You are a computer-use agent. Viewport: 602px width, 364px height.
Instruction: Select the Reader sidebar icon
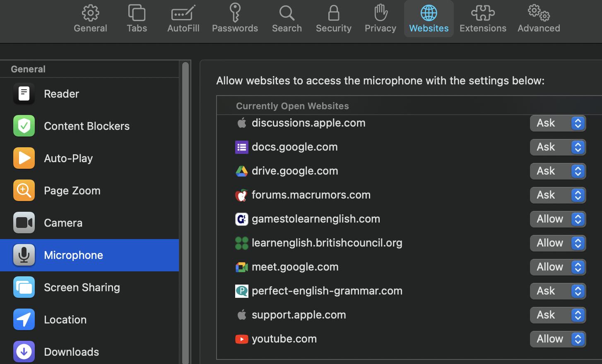(24, 93)
